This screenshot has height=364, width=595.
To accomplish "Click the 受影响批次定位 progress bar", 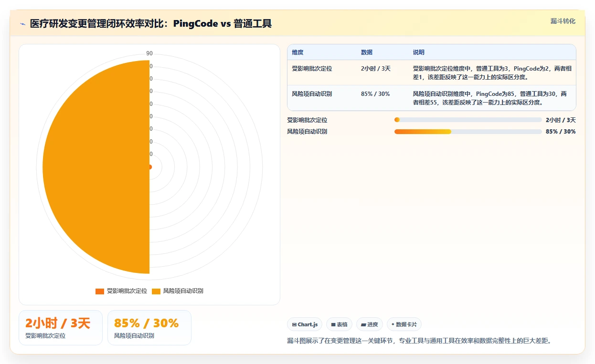I will coord(468,120).
